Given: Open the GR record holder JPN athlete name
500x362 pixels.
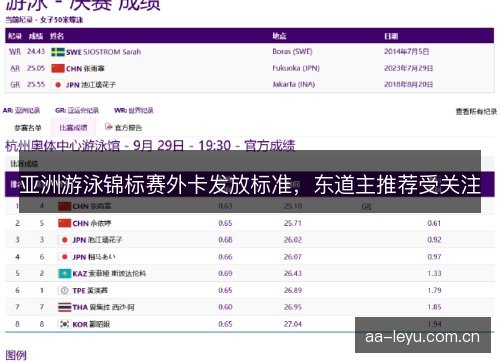Looking at the screenshot, I should pyautogui.click(x=91, y=85).
